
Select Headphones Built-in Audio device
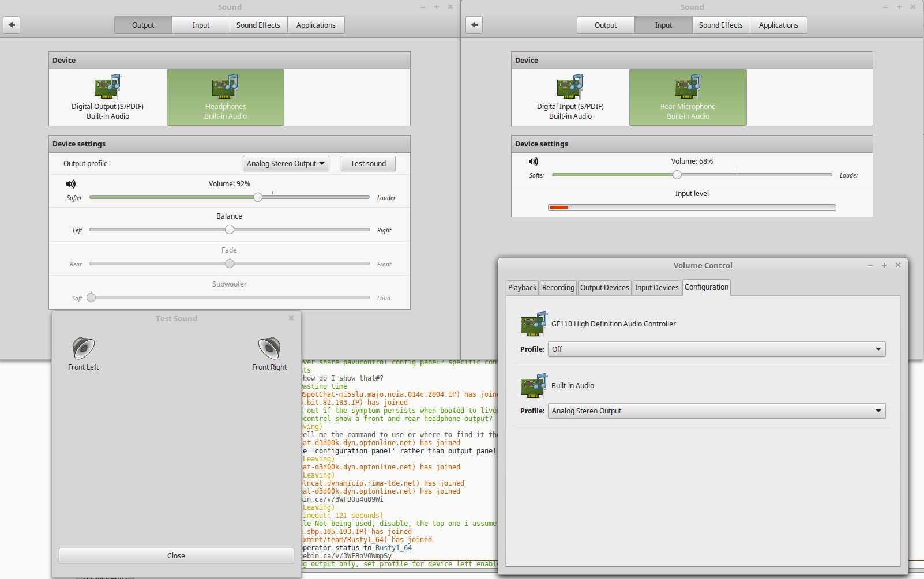(x=226, y=97)
